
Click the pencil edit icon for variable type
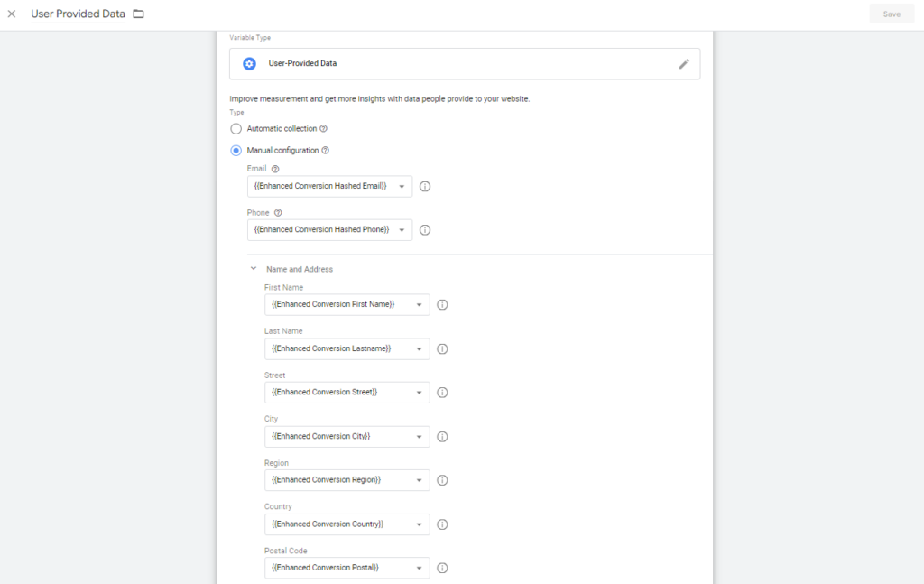click(x=684, y=64)
